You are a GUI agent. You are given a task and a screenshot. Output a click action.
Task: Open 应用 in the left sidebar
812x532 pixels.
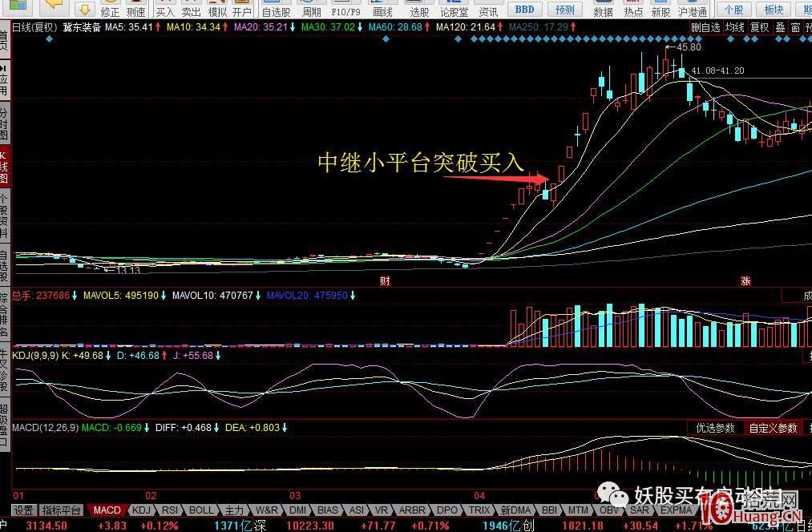click(4, 80)
